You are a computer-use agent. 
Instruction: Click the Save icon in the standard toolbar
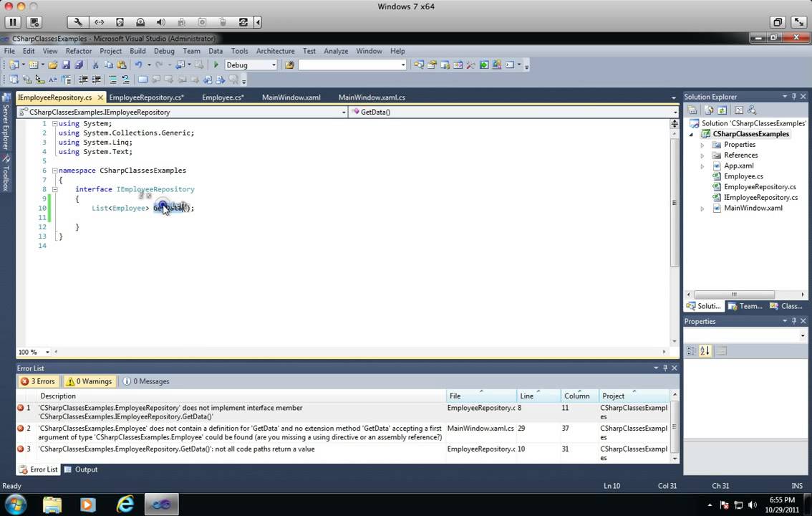click(66, 64)
